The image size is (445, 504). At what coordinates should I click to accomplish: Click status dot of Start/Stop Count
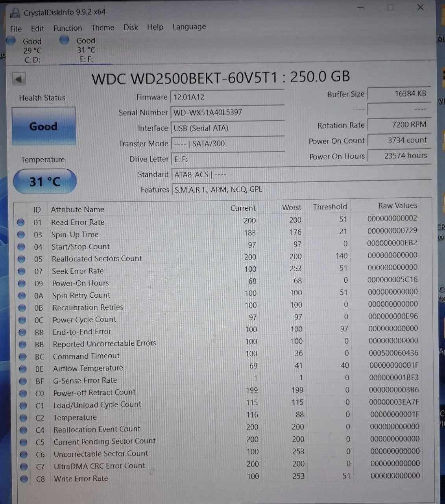pos(21,247)
